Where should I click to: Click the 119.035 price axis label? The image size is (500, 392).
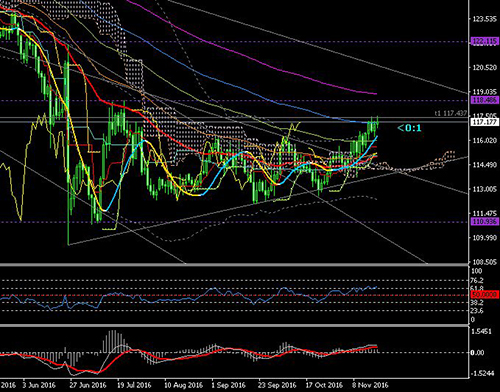click(x=485, y=92)
